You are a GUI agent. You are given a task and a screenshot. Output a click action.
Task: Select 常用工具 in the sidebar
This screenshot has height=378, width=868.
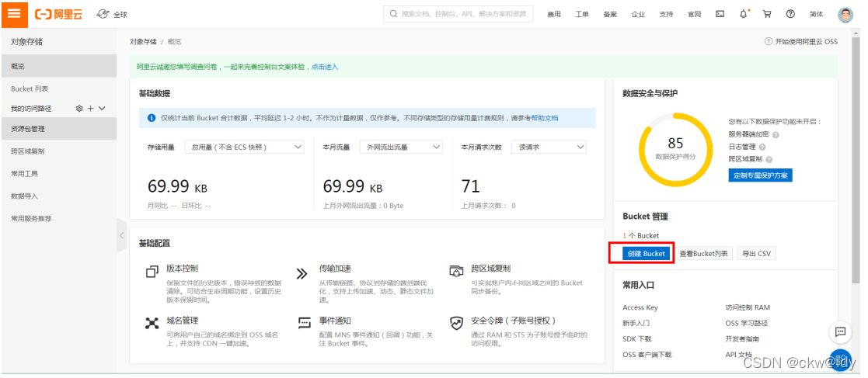pyautogui.click(x=59, y=174)
